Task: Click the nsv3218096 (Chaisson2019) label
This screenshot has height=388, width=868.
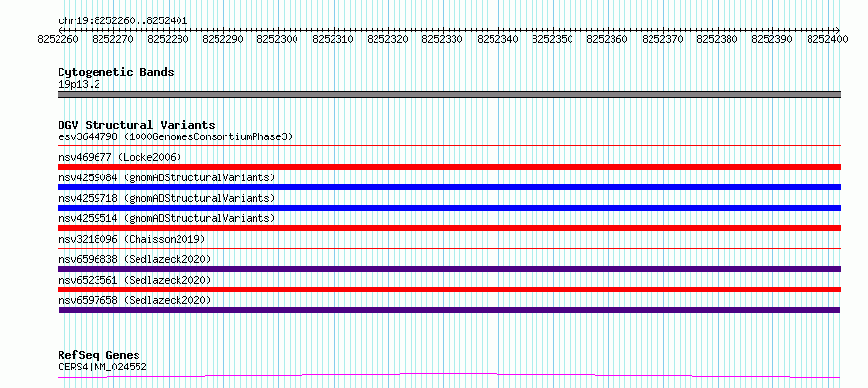Action: pos(132,239)
